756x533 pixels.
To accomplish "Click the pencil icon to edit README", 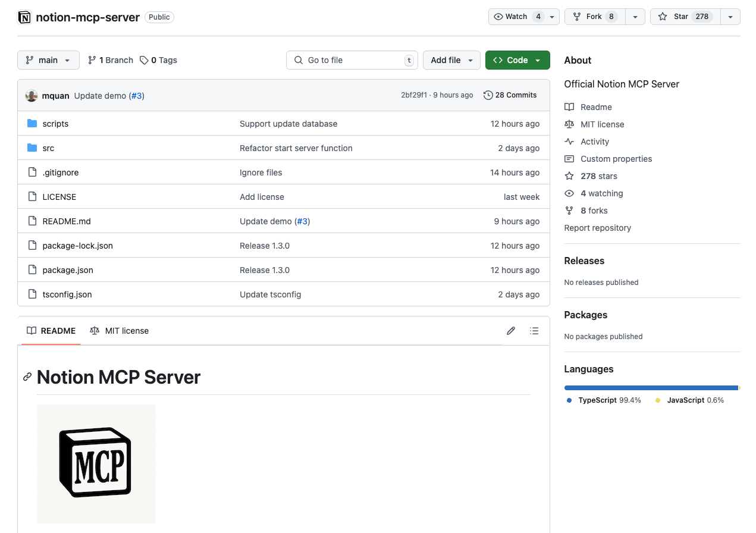I will [510, 331].
